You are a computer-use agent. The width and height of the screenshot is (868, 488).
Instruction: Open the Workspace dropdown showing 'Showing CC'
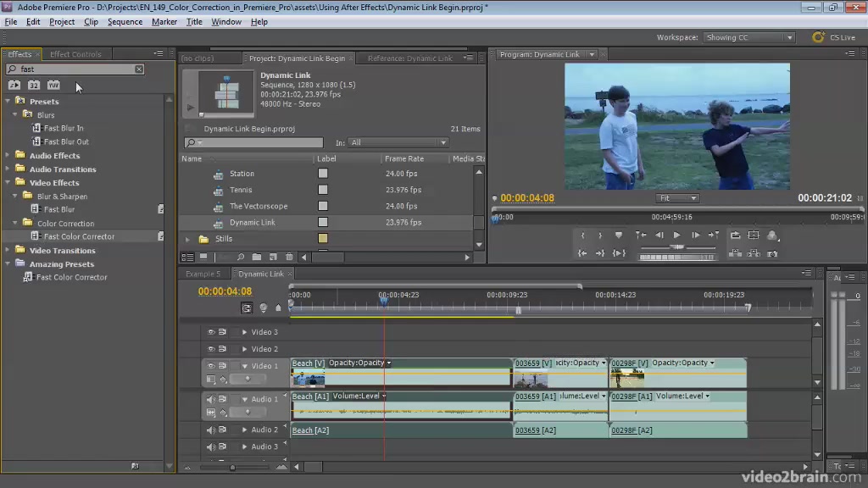pyautogui.click(x=749, y=37)
